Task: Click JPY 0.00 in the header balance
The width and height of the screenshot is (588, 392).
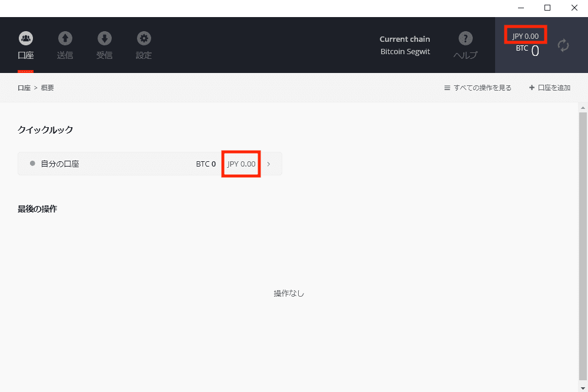Action: [525, 36]
